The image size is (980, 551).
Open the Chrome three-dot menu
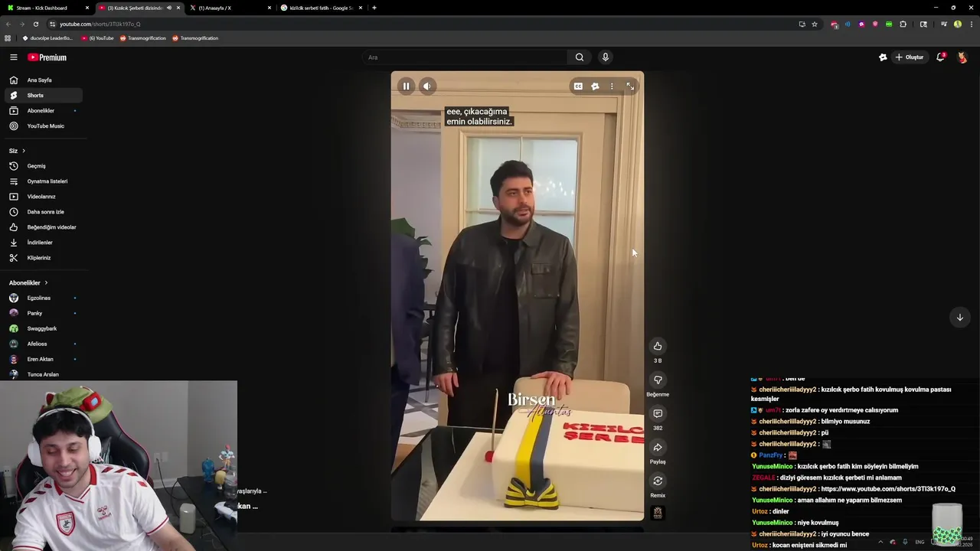pyautogui.click(x=971, y=24)
